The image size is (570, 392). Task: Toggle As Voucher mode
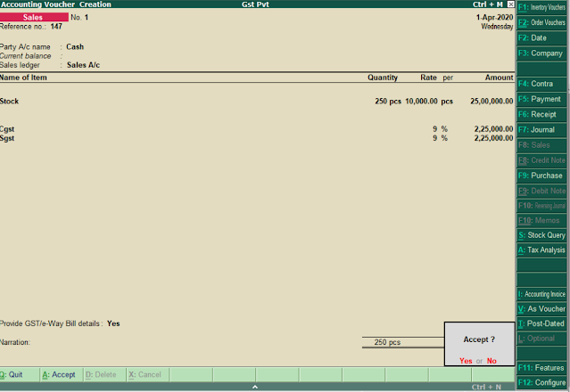pos(541,309)
